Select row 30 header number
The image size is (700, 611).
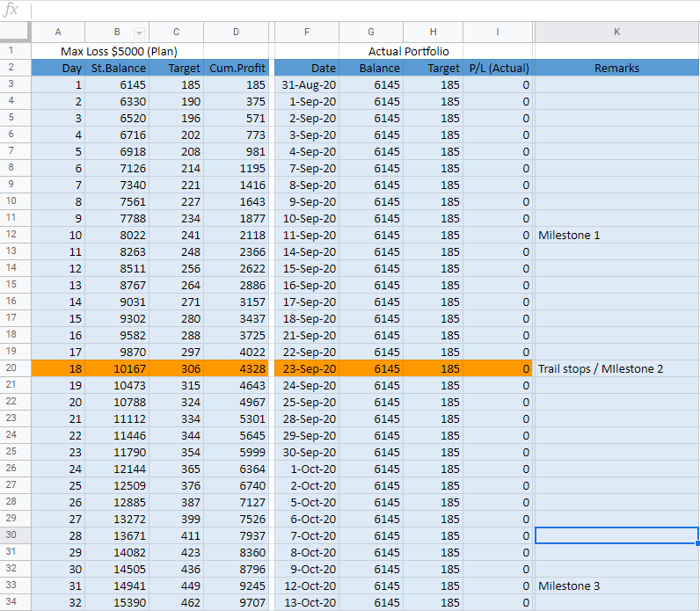(11, 535)
